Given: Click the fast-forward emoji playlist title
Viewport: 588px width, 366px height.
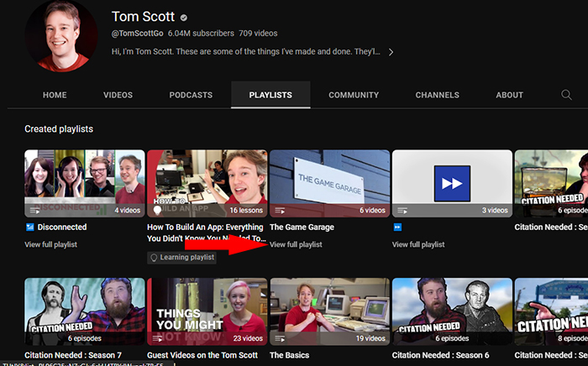Looking at the screenshot, I should [397, 227].
